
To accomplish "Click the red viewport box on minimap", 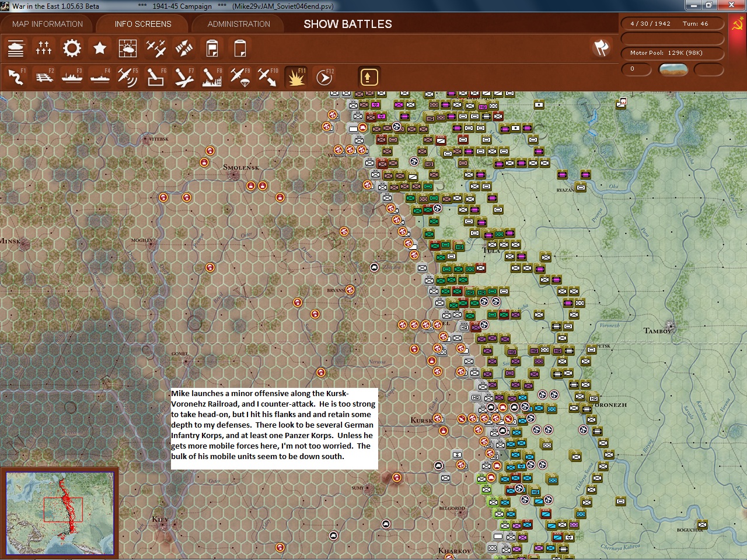I will (63, 510).
